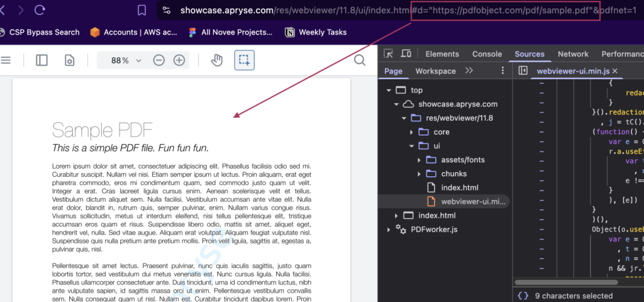Open the Weekly Tasks bookmark
This screenshot has width=644, height=302.
click(x=316, y=32)
